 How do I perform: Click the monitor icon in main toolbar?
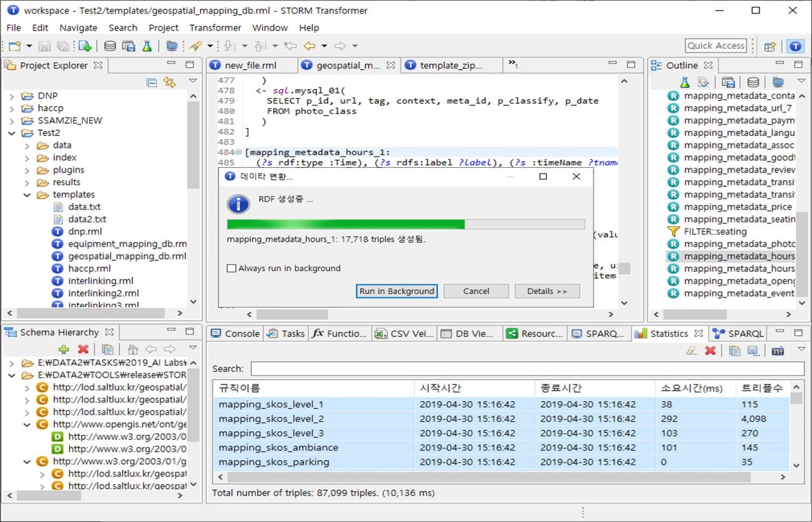(172, 46)
